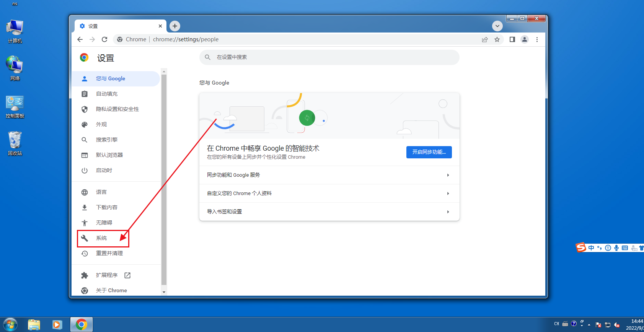Click the sidebar scrollbar down arrow
The image size is (644, 332).
point(164,292)
